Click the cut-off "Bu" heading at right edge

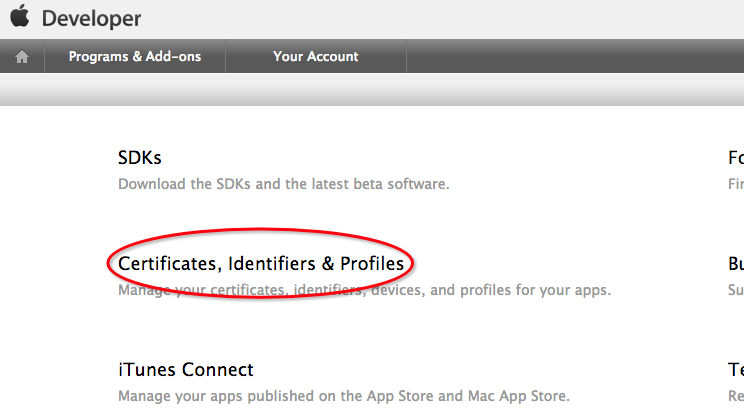pos(736,264)
